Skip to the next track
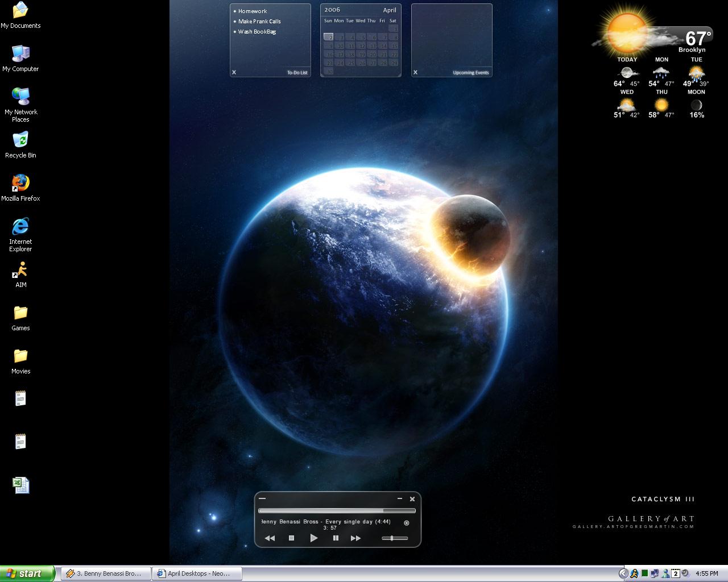The image size is (728, 582). point(355,538)
